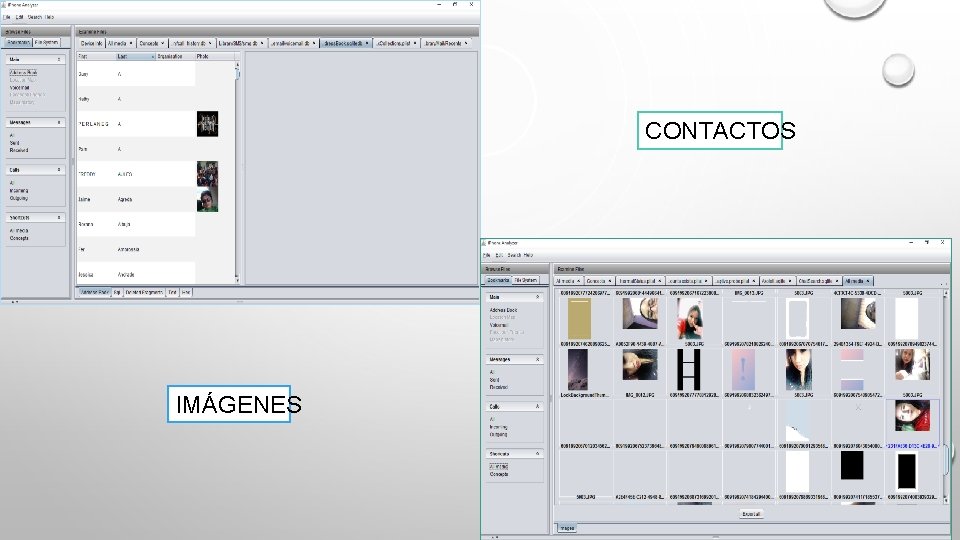Switch to Deleted Fragments tab
Image resolution: width=960 pixels, height=540 pixels.
tap(144, 293)
